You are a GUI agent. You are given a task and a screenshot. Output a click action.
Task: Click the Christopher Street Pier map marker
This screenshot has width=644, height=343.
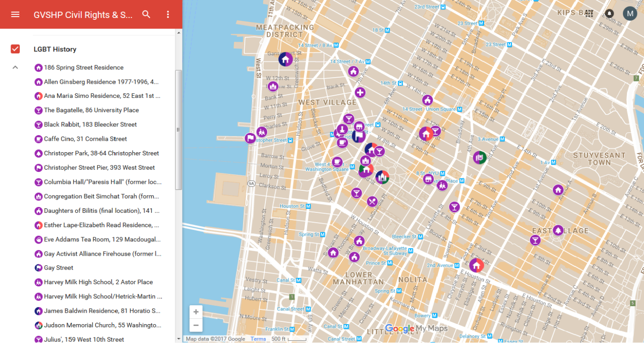(x=250, y=137)
